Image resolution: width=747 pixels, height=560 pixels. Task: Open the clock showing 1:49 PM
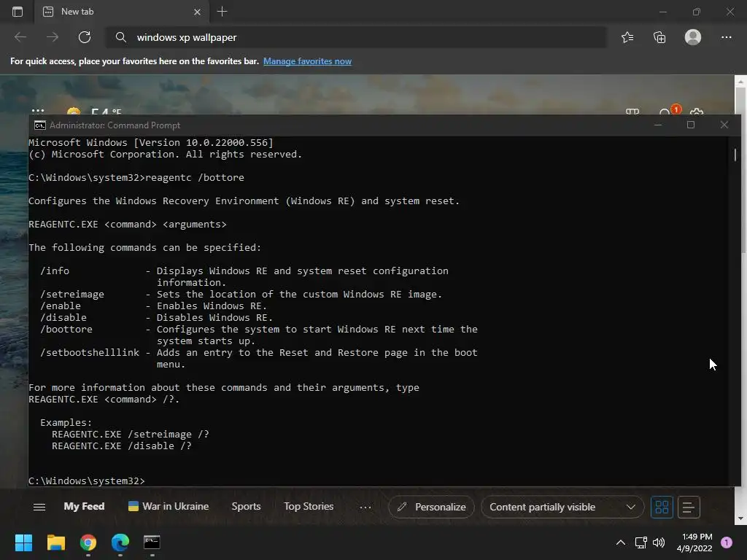[x=694, y=542]
